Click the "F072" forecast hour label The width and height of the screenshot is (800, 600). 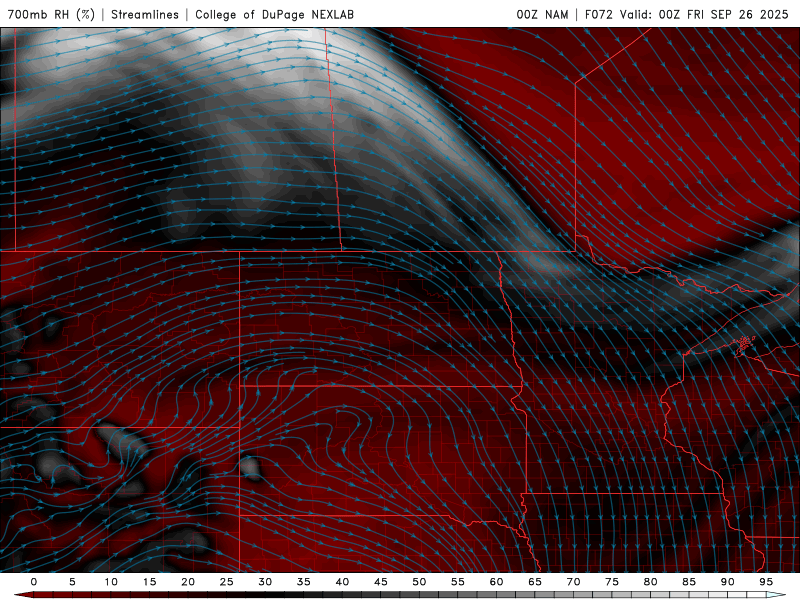coord(599,14)
